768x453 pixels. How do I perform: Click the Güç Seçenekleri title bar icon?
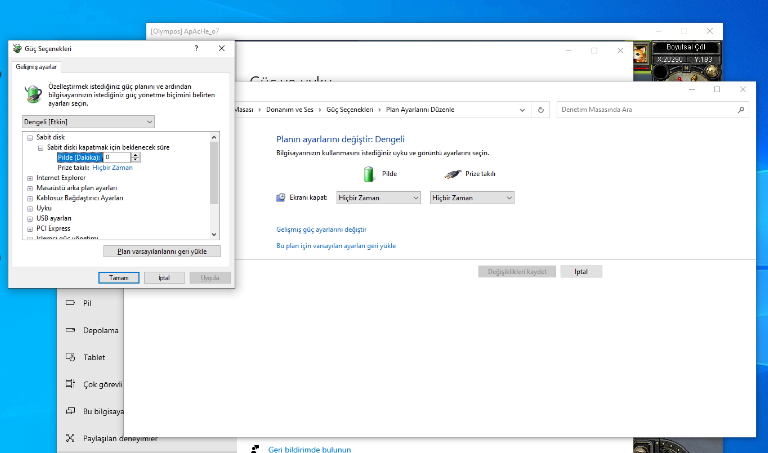(17, 48)
